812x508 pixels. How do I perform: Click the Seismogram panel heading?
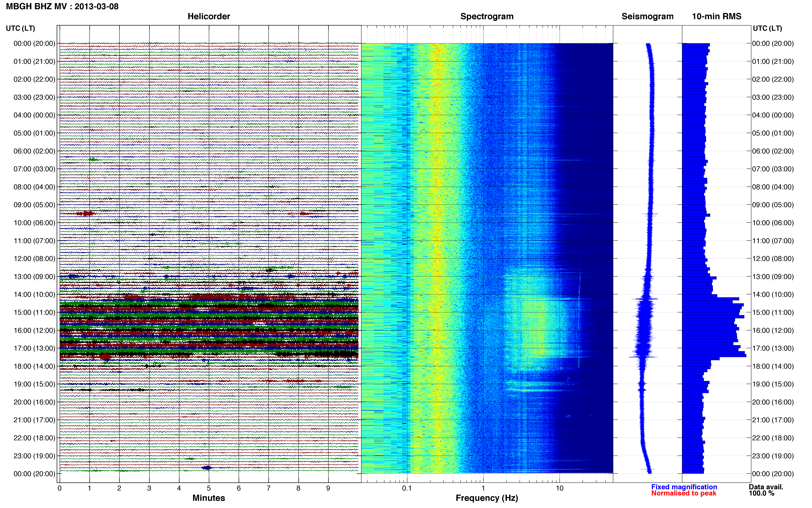648,16
